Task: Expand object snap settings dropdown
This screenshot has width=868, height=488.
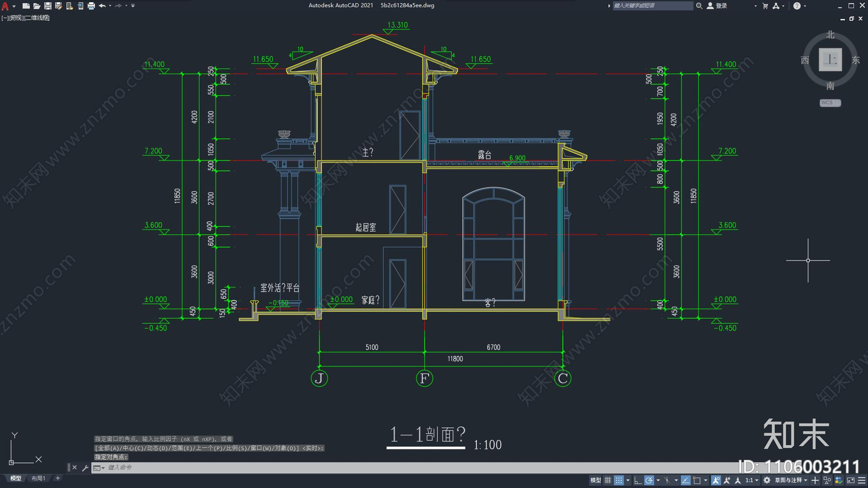Action: coord(706,480)
